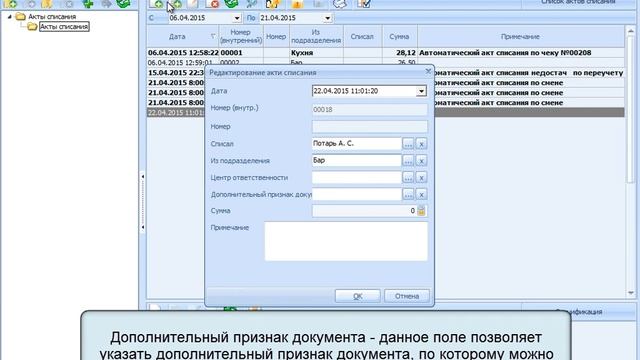The image size is (640, 360).
Task: Click the Номер (внутр.) field showing 00018
Action: click(x=369, y=109)
